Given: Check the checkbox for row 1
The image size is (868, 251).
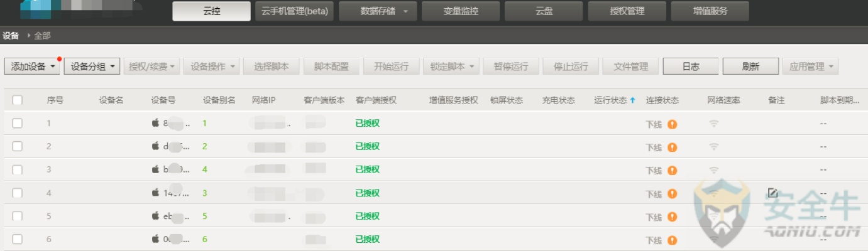Looking at the screenshot, I should coord(18,123).
